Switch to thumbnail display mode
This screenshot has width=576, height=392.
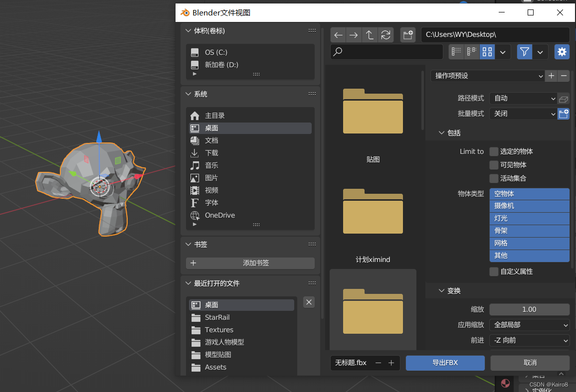pyautogui.click(x=487, y=52)
